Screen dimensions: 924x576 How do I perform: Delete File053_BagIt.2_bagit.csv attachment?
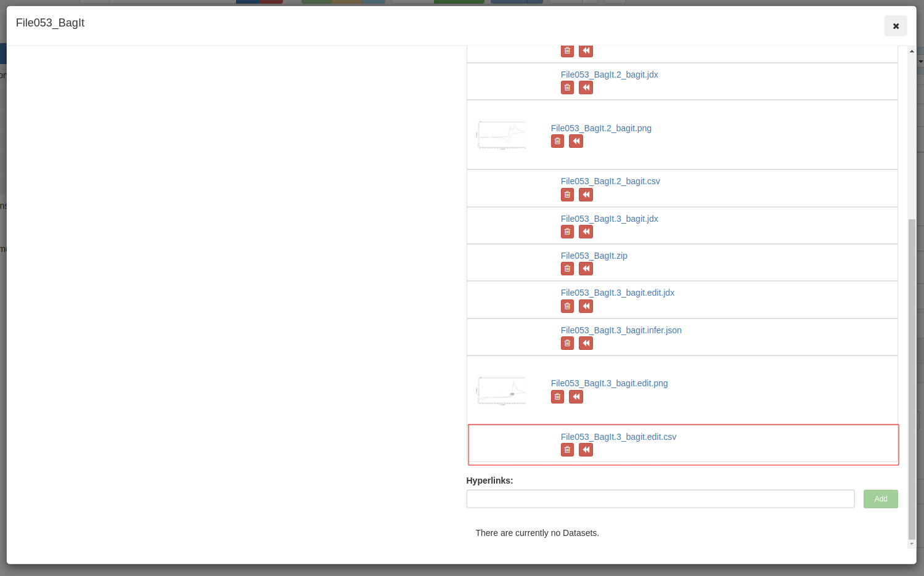click(x=567, y=195)
